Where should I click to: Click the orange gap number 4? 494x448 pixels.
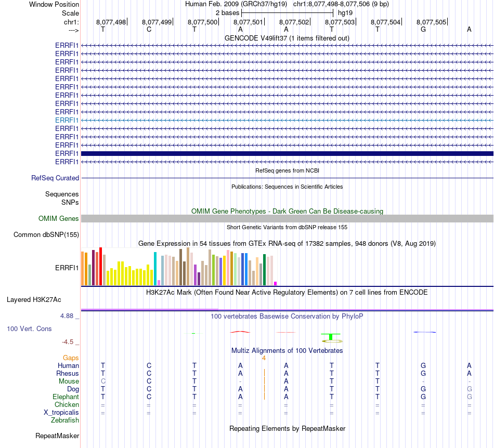point(264,358)
